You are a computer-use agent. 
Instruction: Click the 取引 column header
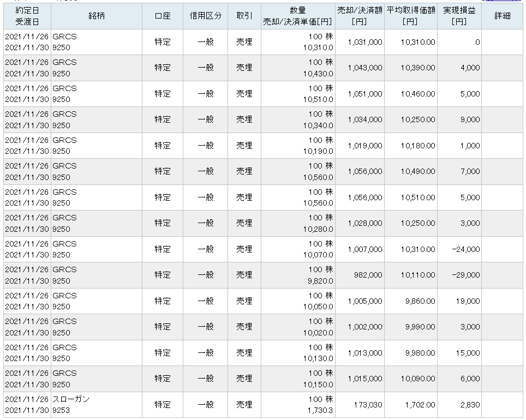coord(244,16)
